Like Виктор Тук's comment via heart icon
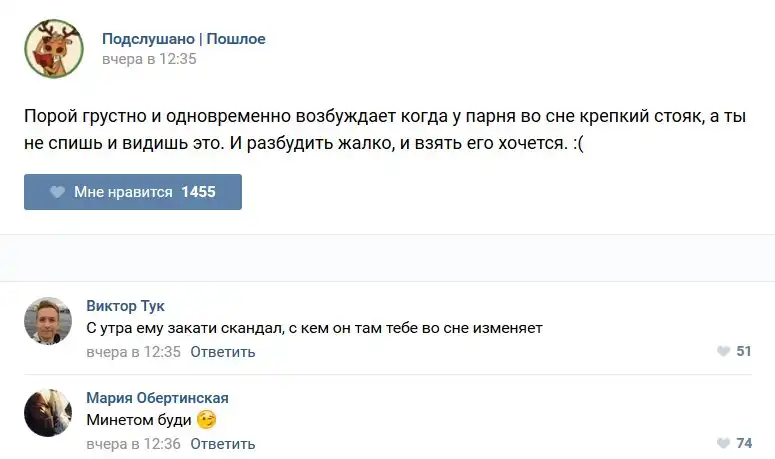The image size is (775, 459). [x=724, y=351]
